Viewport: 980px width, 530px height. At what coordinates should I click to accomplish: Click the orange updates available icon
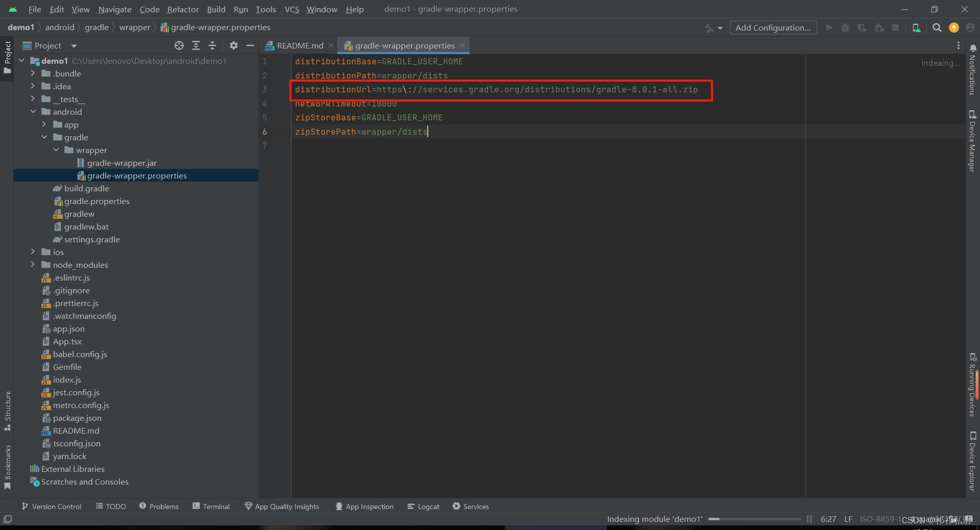point(954,28)
